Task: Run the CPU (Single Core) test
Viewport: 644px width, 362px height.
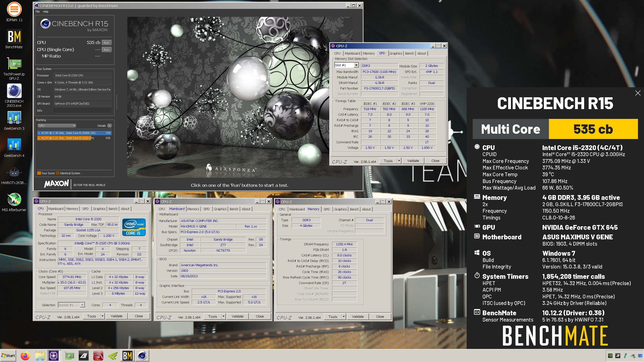Action: [106, 50]
